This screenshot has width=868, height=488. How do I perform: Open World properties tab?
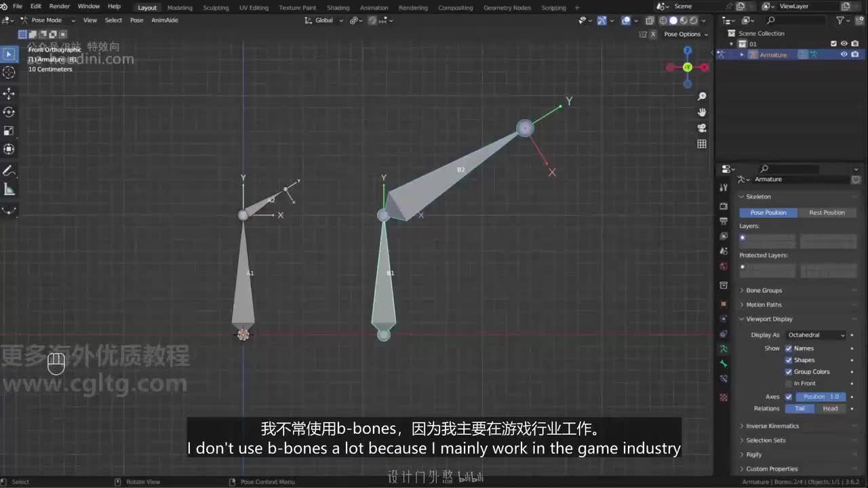724,266
